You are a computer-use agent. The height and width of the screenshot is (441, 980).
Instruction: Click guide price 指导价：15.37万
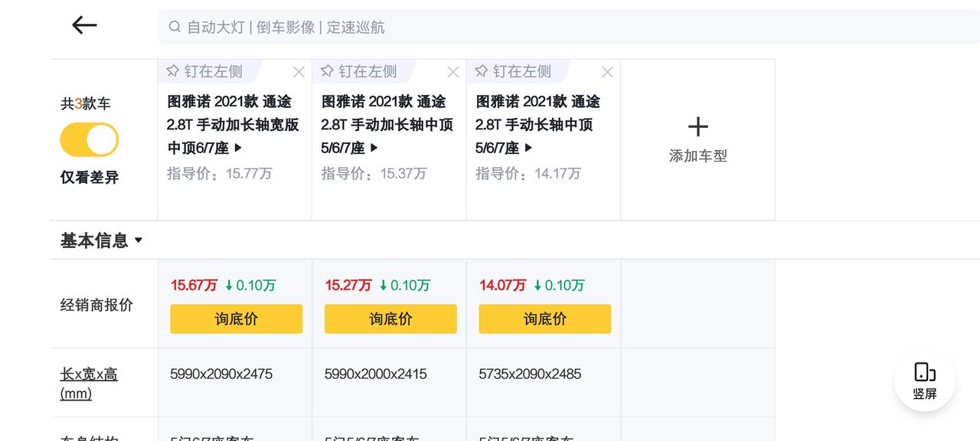click(x=374, y=173)
